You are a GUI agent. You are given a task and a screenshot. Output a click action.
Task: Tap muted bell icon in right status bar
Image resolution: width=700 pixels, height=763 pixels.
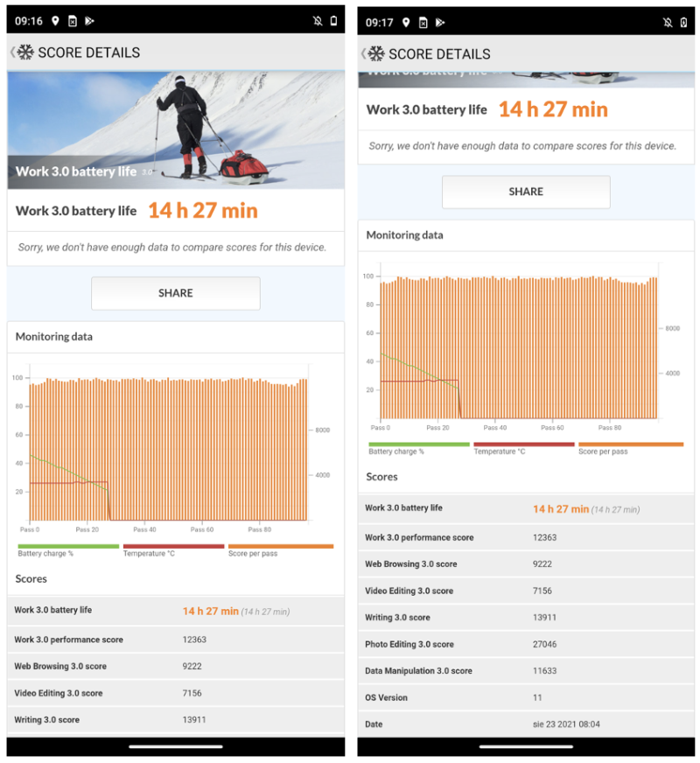coord(668,22)
